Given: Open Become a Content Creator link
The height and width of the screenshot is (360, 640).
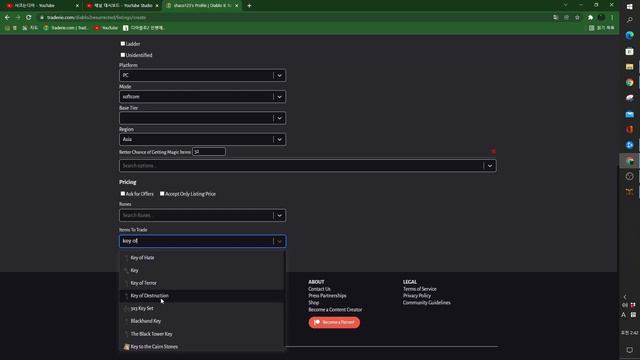Looking at the screenshot, I should (335, 309).
